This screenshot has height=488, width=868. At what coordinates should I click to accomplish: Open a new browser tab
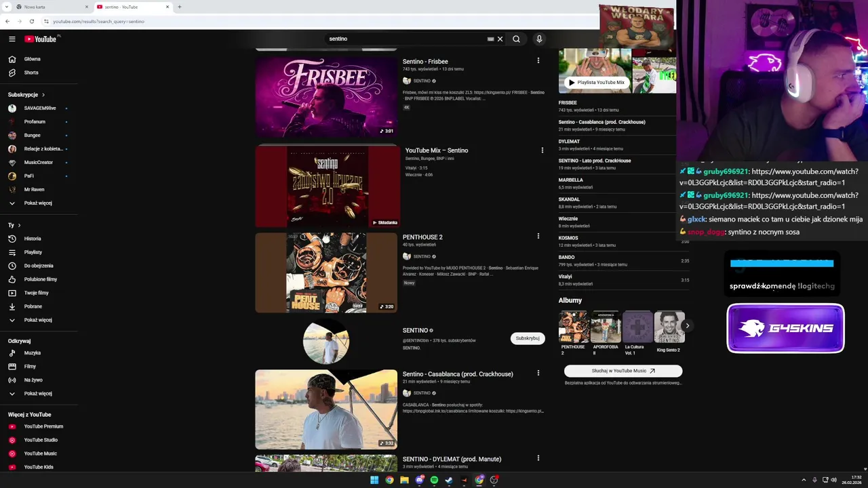(179, 7)
